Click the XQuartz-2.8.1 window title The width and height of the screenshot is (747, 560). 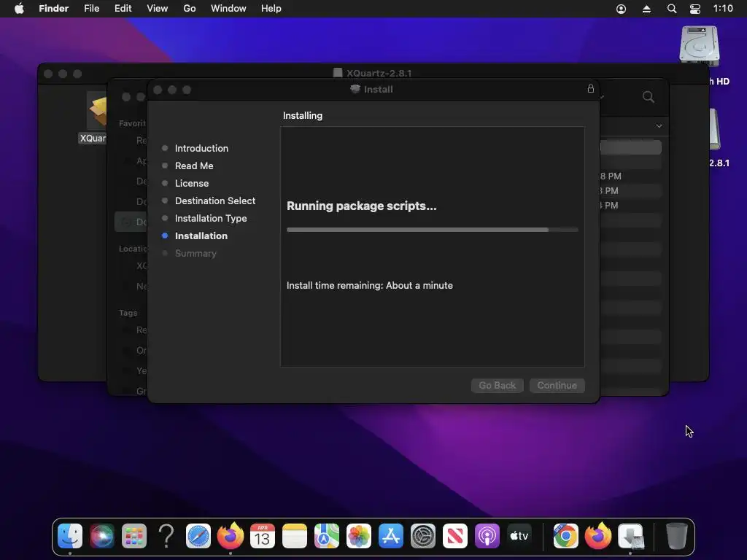pos(379,73)
